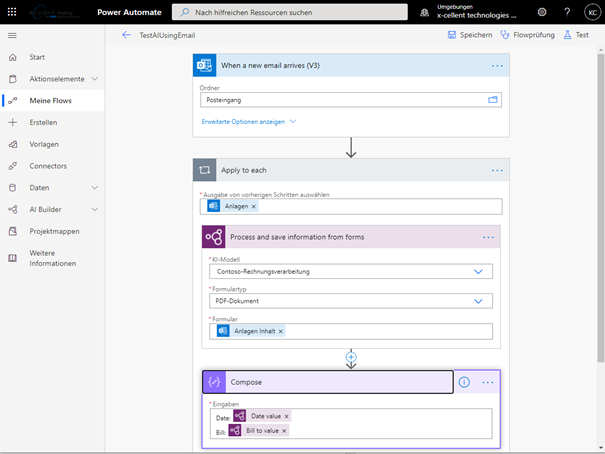Open the app launcher waffle icon

(12, 12)
